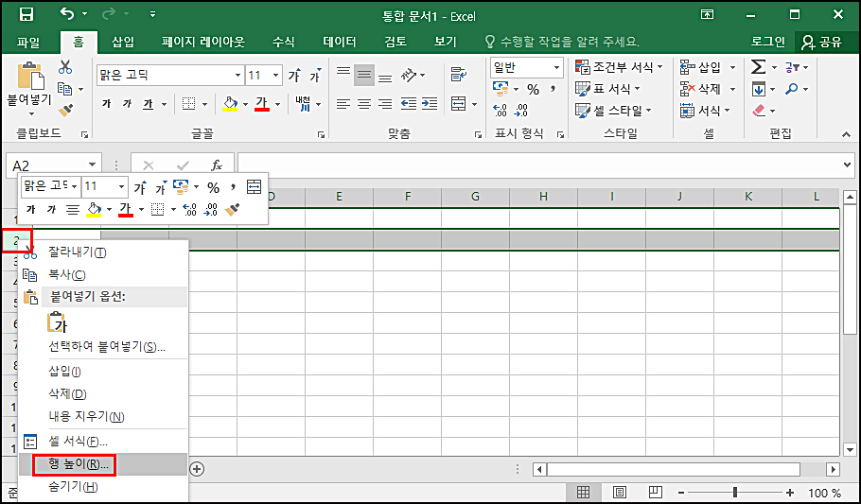Click the Cut scissors icon in ribbon
Screen dimensions: 861x504
[65, 67]
